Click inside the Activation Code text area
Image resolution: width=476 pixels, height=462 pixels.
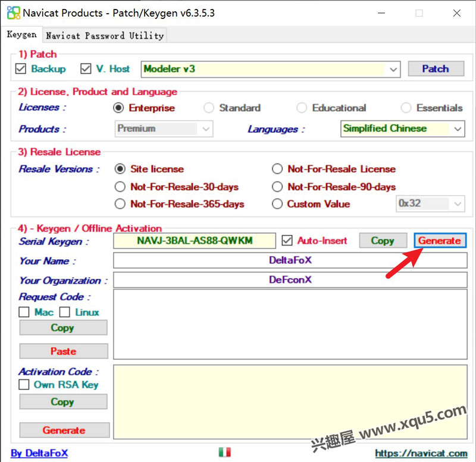click(x=290, y=402)
